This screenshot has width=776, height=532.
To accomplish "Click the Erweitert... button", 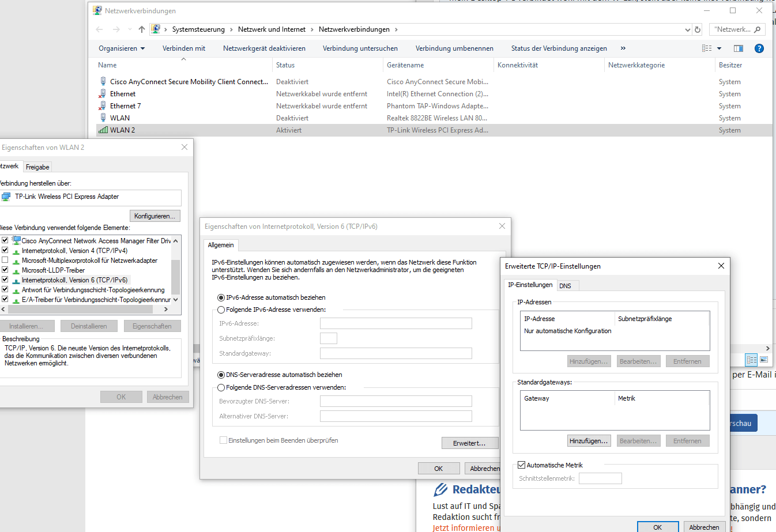I will coord(470,443).
